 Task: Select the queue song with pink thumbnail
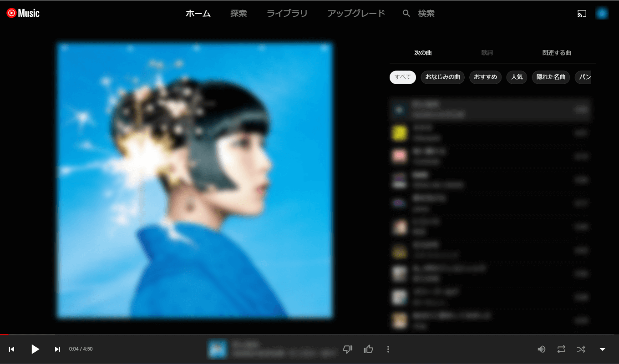pos(491,156)
